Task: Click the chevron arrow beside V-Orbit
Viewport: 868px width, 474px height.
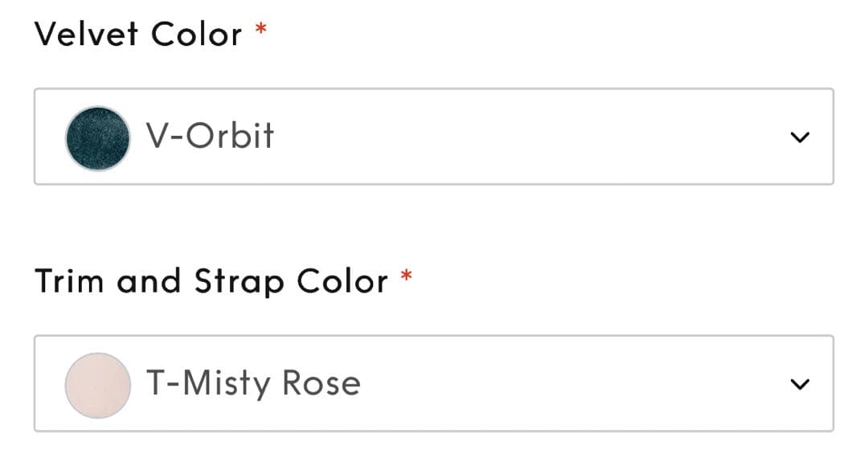Action: (799, 137)
